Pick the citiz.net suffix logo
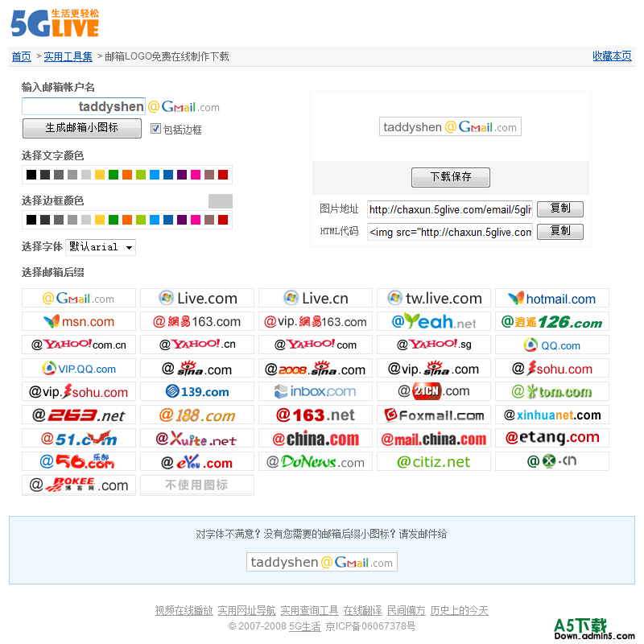This screenshot has width=644, height=644. (434, 462)
